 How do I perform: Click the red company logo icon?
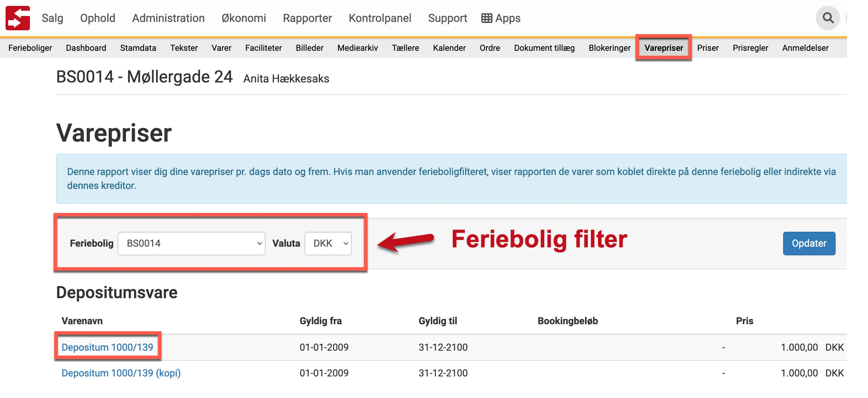17,18
